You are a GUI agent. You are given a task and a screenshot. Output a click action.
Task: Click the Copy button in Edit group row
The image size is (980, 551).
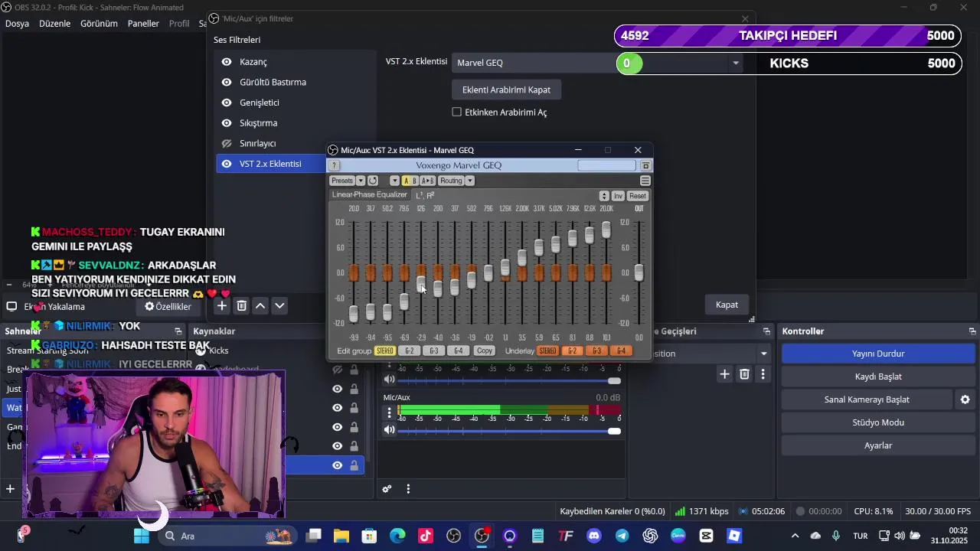point(485,351)
